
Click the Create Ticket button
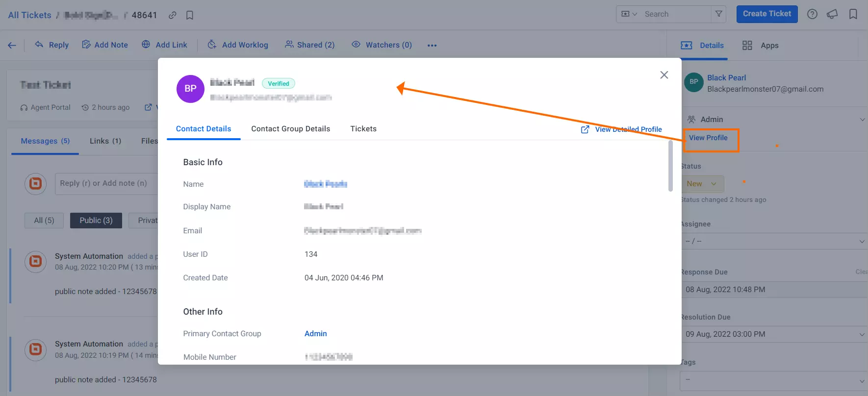767,14
